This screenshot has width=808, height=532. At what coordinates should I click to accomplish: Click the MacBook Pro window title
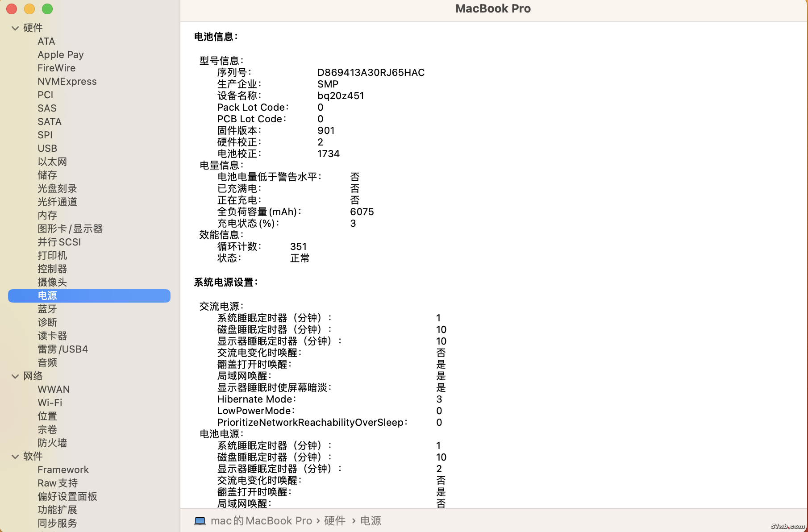point(493,9)
